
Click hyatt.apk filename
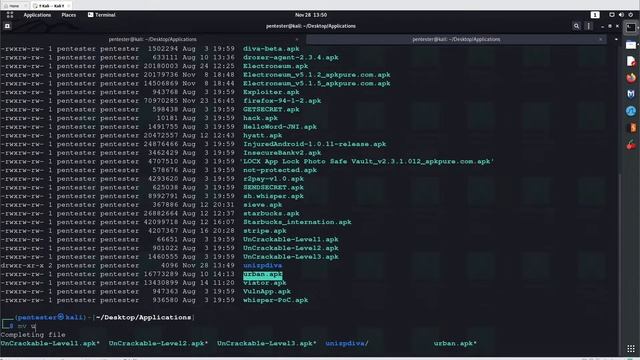click(x=262, y=136)
